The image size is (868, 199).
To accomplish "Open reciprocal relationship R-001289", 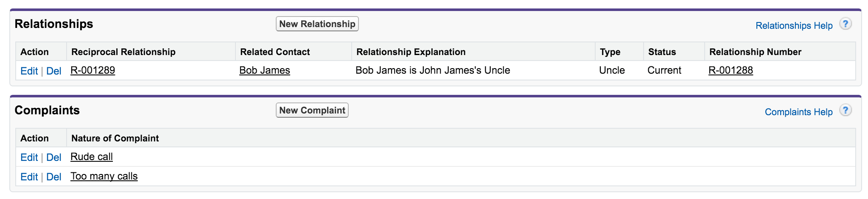I will [92, 70].
